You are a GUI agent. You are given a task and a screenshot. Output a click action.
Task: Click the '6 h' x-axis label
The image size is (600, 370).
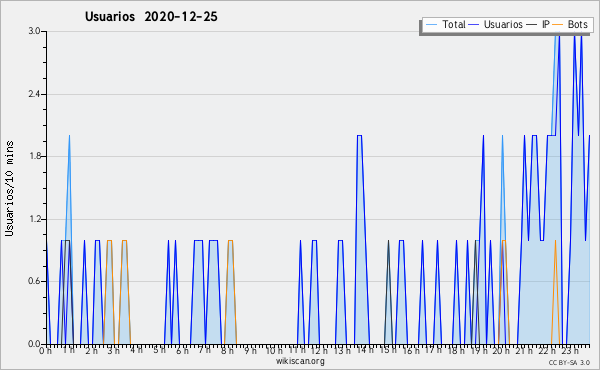coord(182,350)
